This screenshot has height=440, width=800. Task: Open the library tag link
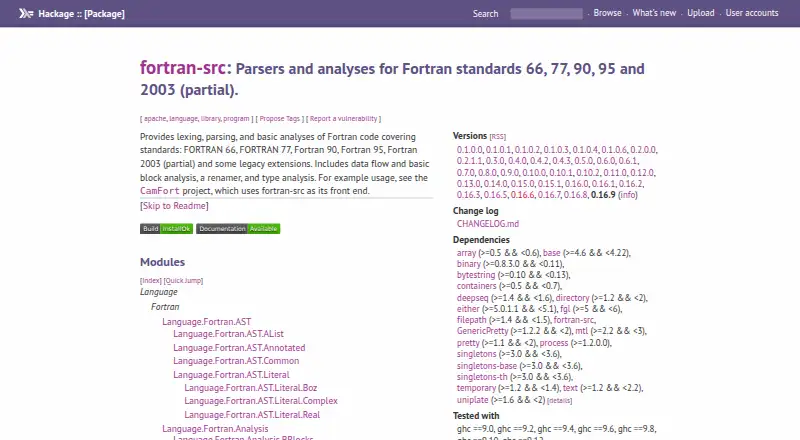(x=210, y=118)
